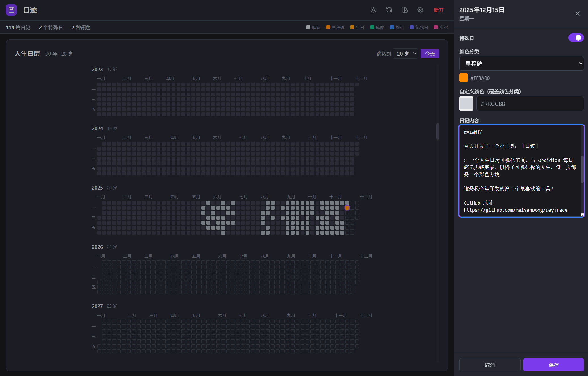This screenshot has width=588, height=376.
Task: Click the refresh sync icon
Action: point(389,10)
